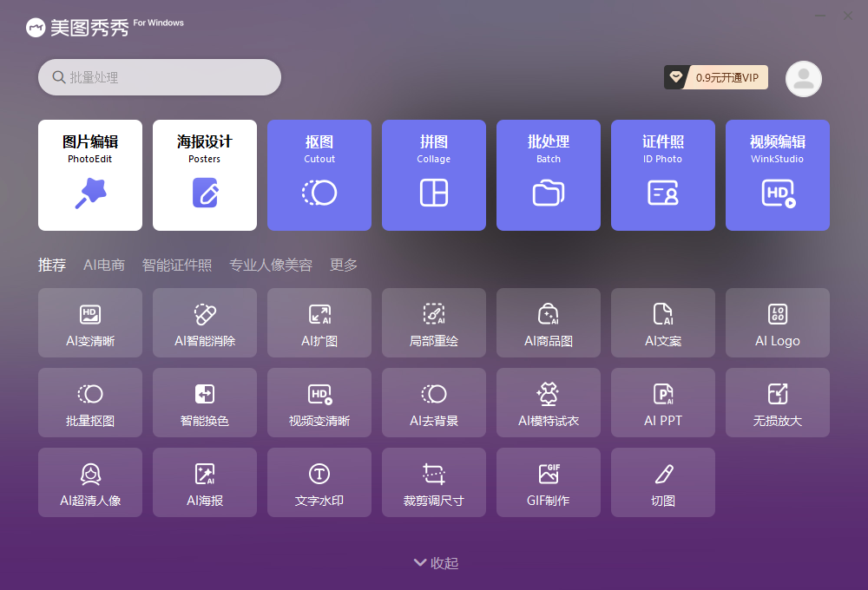
Task: Click the search input field
Action: coord(159,76)
